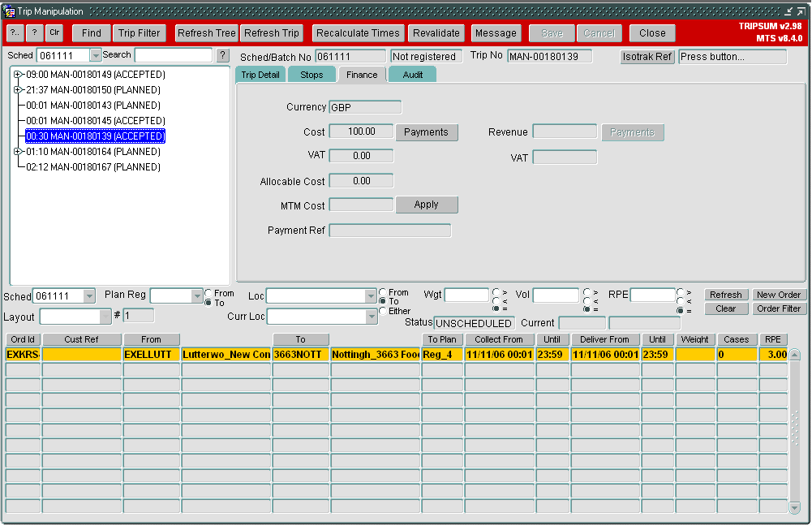Click Recalculate Times
Viewport: 812px width, 526px height.
click(358, 33)
